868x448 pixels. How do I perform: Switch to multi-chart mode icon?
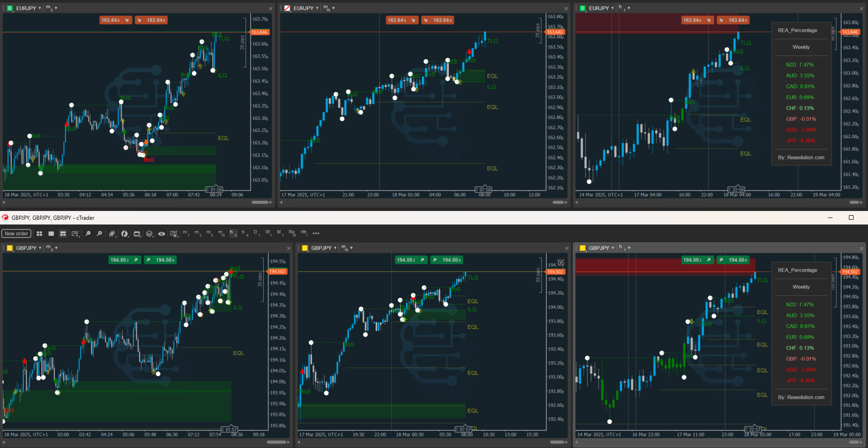(40, 234)
